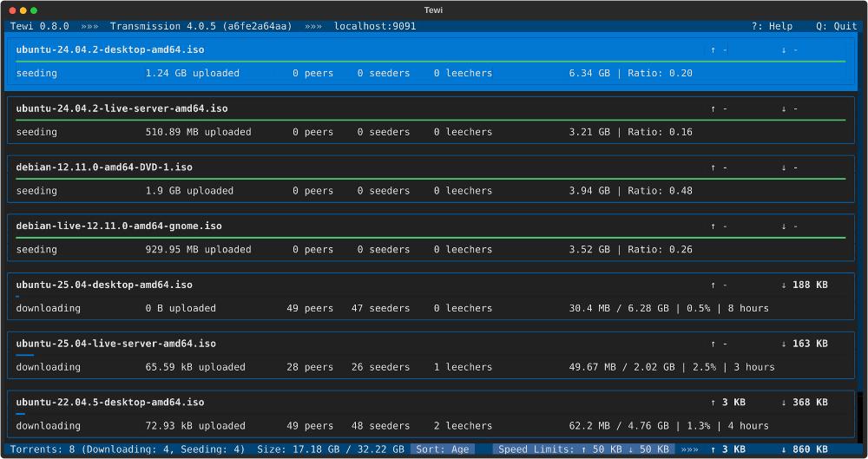Click the '1.9 GB uploaded' value

click(x=189, y=191)
